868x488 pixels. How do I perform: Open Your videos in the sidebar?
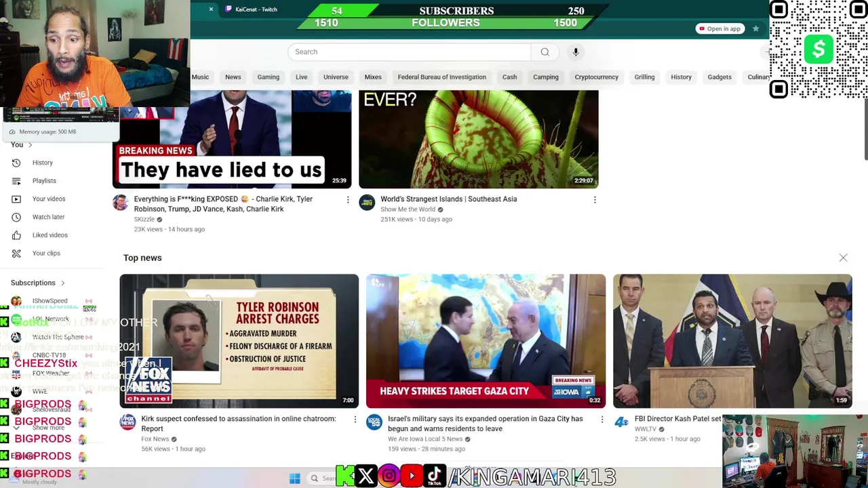click(x=49, y=199)
